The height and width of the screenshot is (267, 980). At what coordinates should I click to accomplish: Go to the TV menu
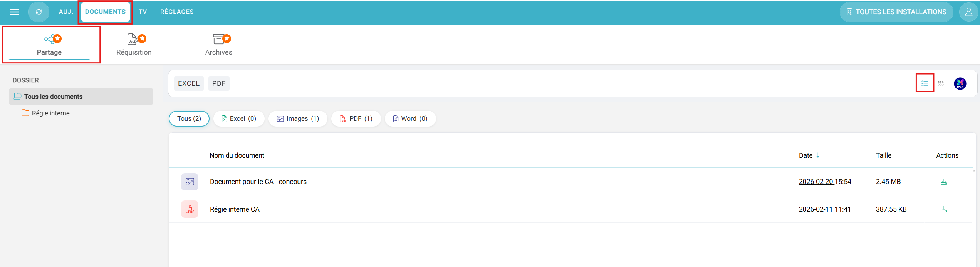[x=143, y=12]
